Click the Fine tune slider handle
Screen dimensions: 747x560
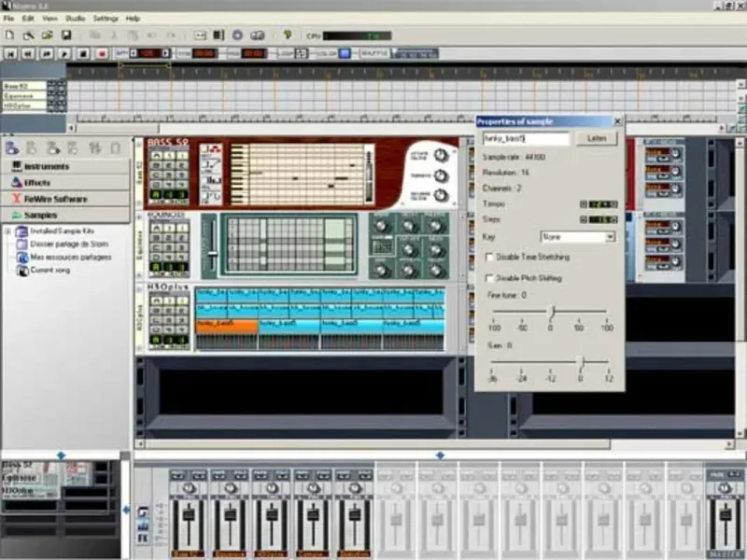(552, 312)
